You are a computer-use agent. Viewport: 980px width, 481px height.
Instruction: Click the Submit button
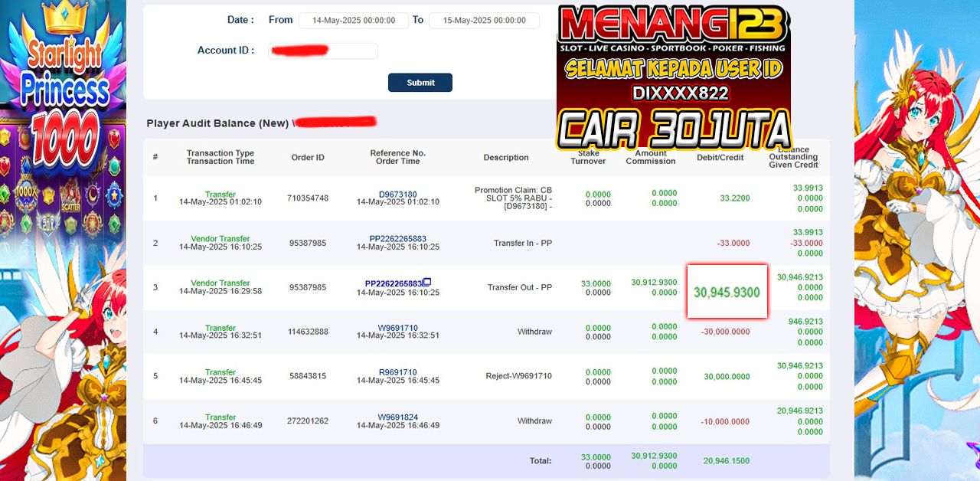click(420, 83)
